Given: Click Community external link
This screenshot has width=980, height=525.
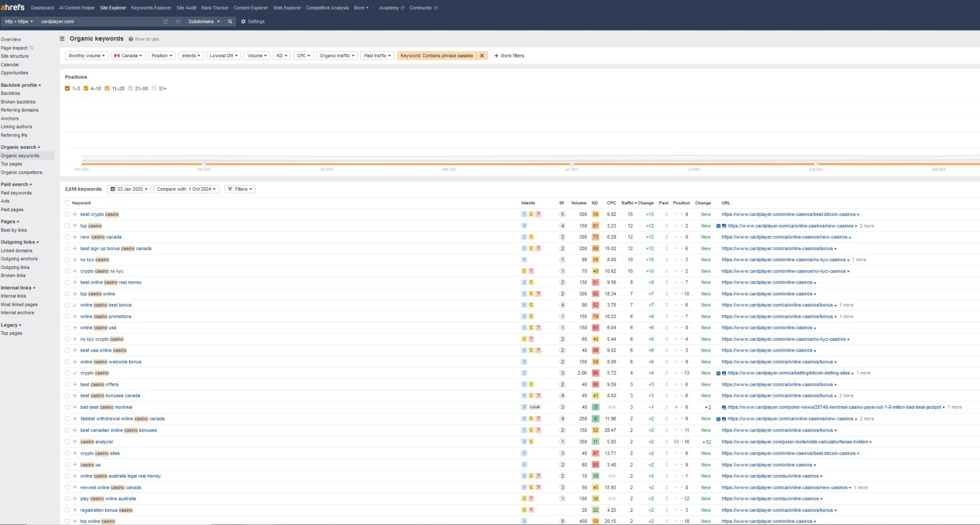Looking at the screenshot, I should 423,8.
